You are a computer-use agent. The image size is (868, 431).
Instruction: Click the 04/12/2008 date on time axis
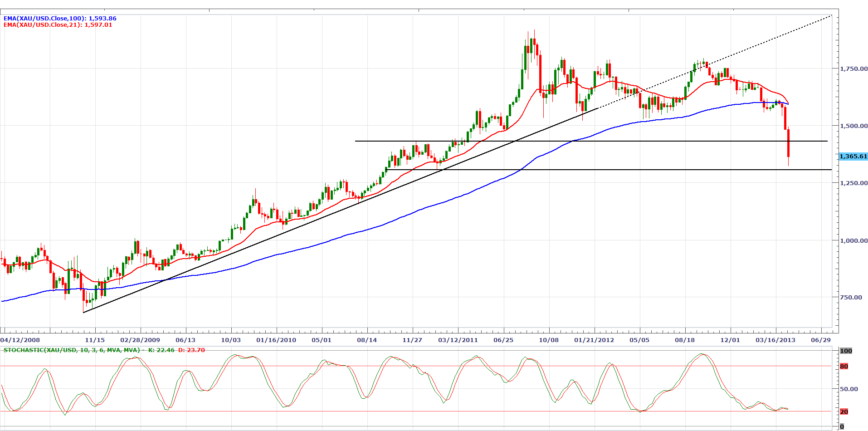pos(20,340)
